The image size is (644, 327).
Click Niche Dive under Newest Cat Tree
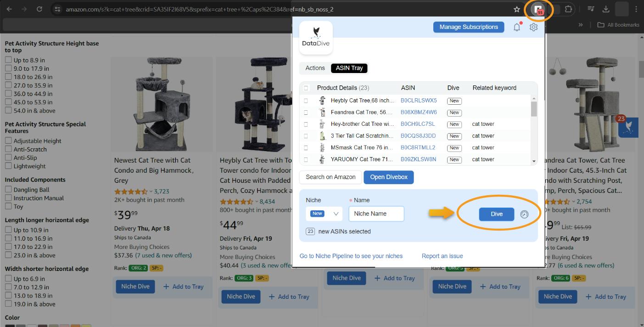click(x=135, y=287)
